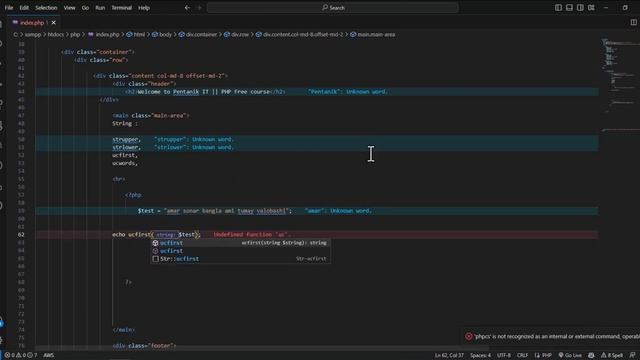Viewport: 640px width, 360px height.
Task: Toggle primary side bar layout icon
Action: pyautogui.click(x=558, y=8)
